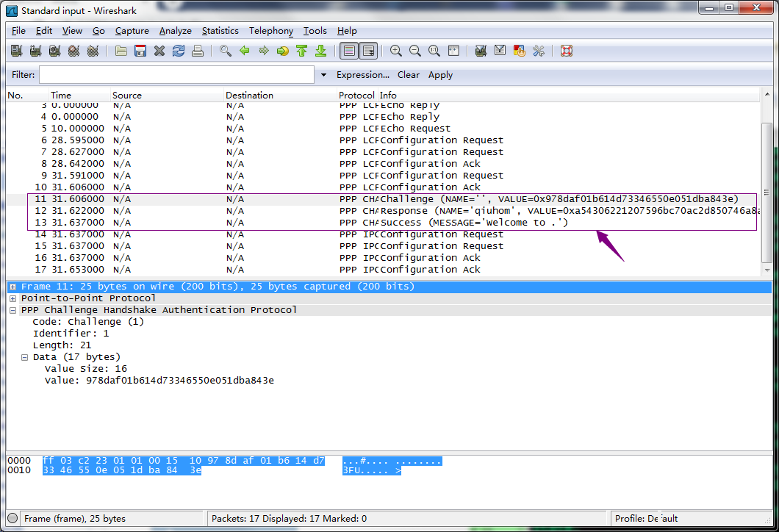Open the Telephony menu
Screen dimensions: 779x532
click(x=271, y=31)
